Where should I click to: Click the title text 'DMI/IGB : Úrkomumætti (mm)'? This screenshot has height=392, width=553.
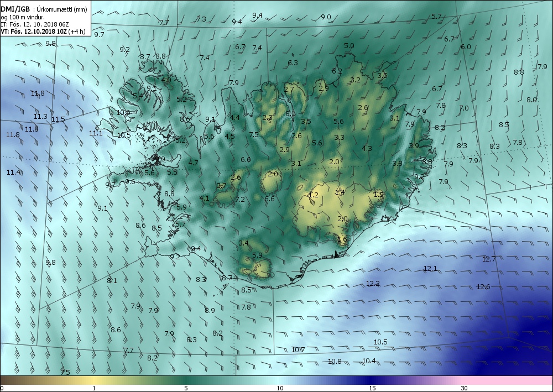click(x=44, y=9)
